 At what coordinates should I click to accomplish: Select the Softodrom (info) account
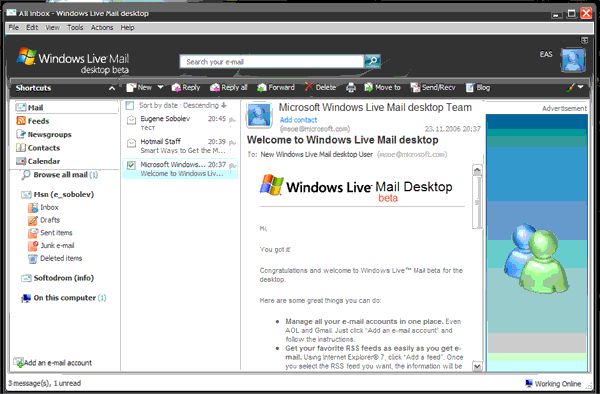coord(58,278)
